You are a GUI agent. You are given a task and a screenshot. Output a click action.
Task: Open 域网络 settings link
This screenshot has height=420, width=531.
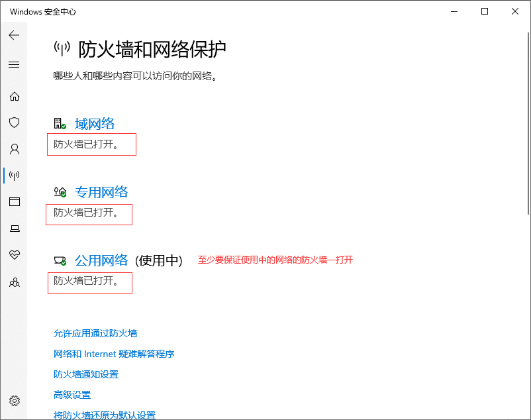[x=95, y=124]
